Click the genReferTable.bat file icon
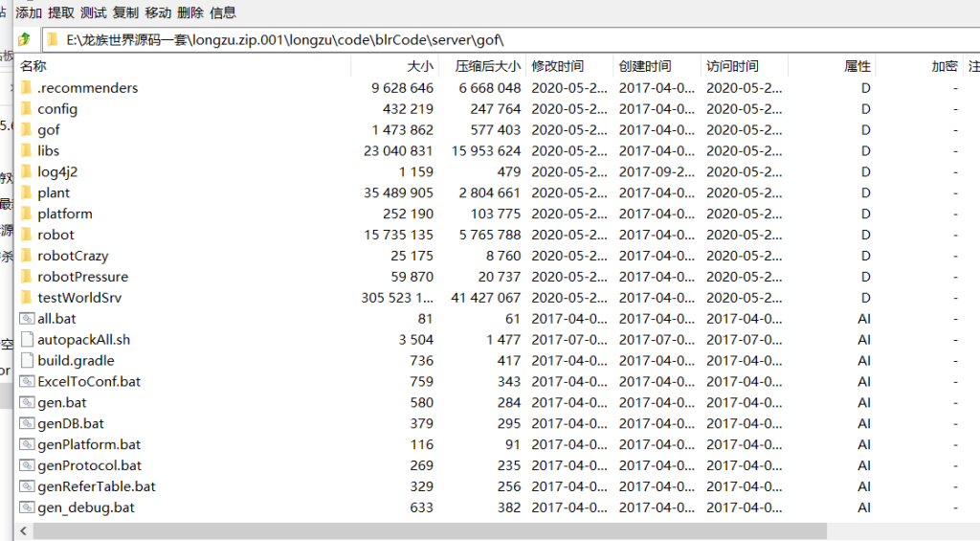The image size is (980, 541). click(x=27, y=486)
